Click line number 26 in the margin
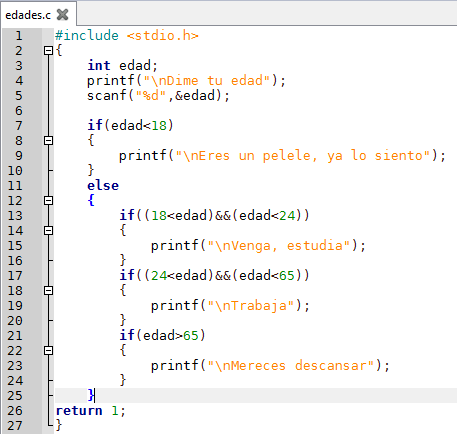The image size is (457, 434). click(15, 411)
